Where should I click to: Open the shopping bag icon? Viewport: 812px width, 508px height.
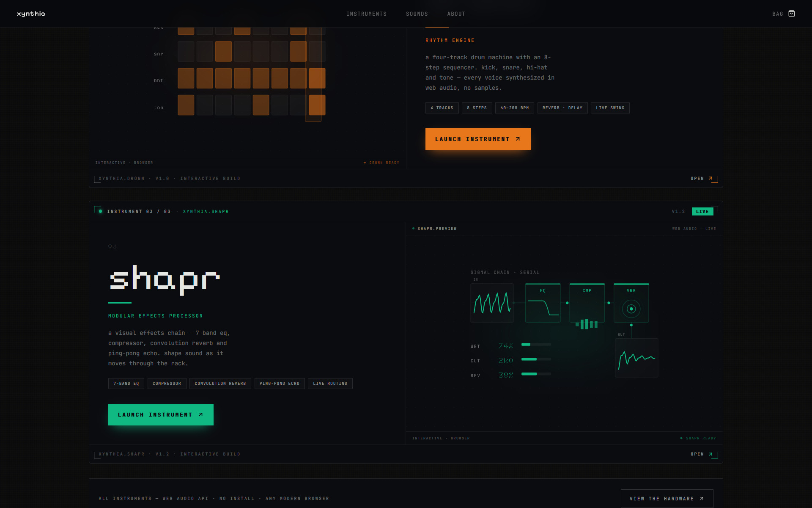(791, 14)
